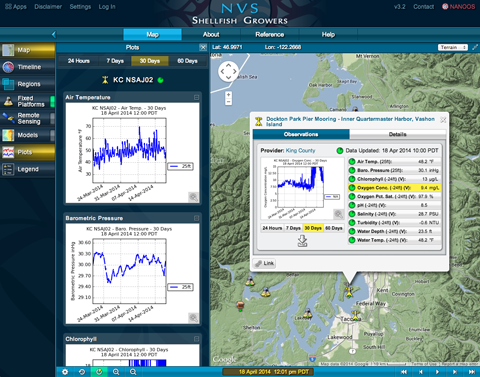Toggle the Fixed Platforms layer switch
The image size is (480, 377).
52,101
